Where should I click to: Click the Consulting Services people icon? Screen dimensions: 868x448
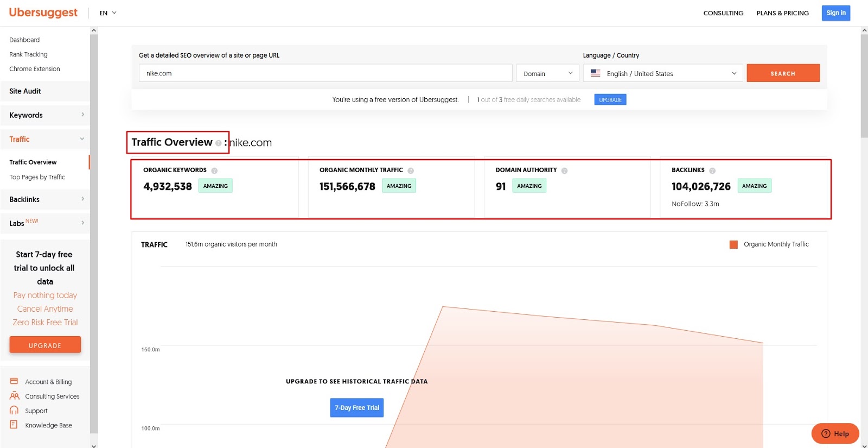[14, 396]
